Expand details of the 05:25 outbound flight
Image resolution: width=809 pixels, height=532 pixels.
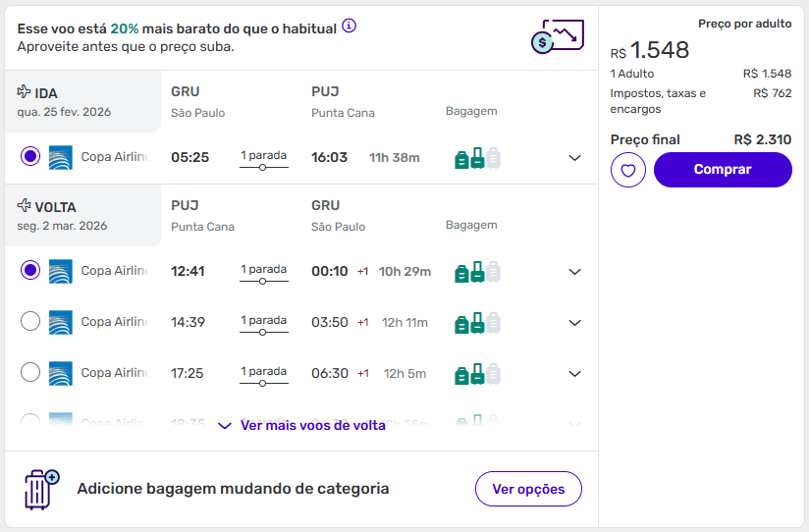point(575,158)
